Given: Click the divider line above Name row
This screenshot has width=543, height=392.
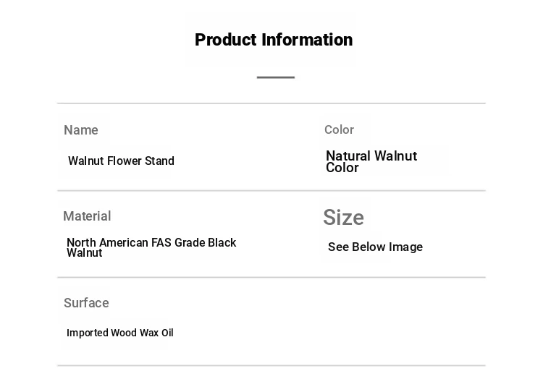Looking at the screenshot, I should tap(271, 103).
